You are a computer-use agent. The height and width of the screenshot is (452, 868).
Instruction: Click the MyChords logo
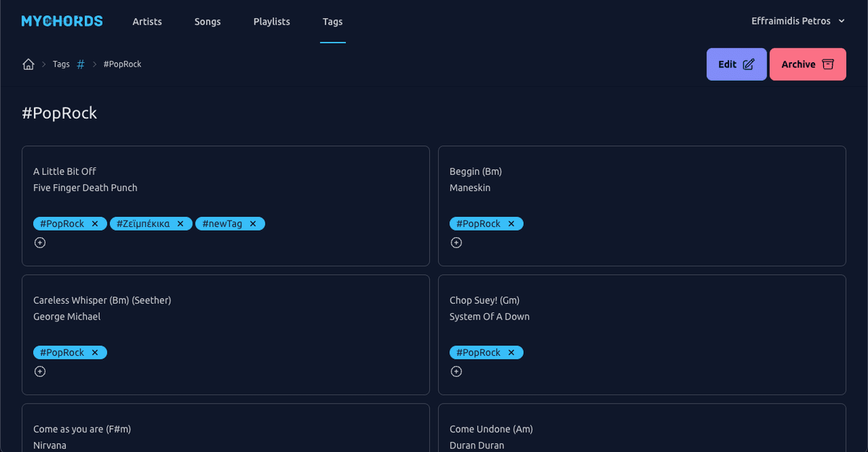click(x=61, y=21)
